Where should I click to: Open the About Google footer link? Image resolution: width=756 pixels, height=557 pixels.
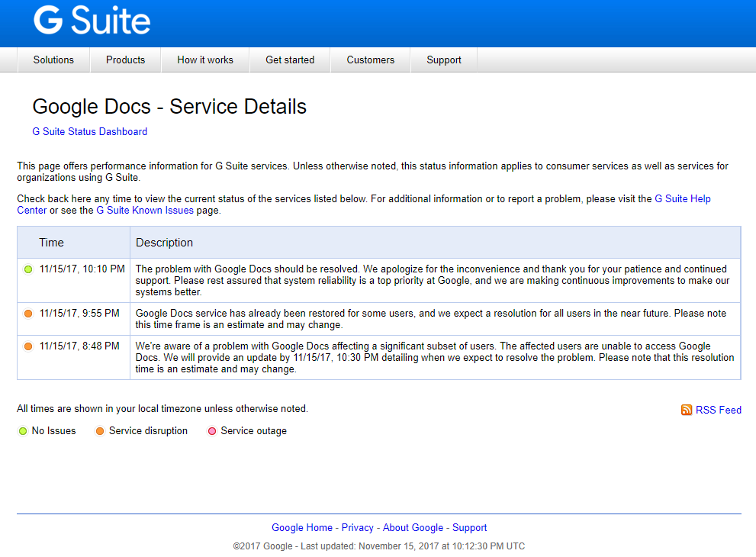(x=413, y=527)
